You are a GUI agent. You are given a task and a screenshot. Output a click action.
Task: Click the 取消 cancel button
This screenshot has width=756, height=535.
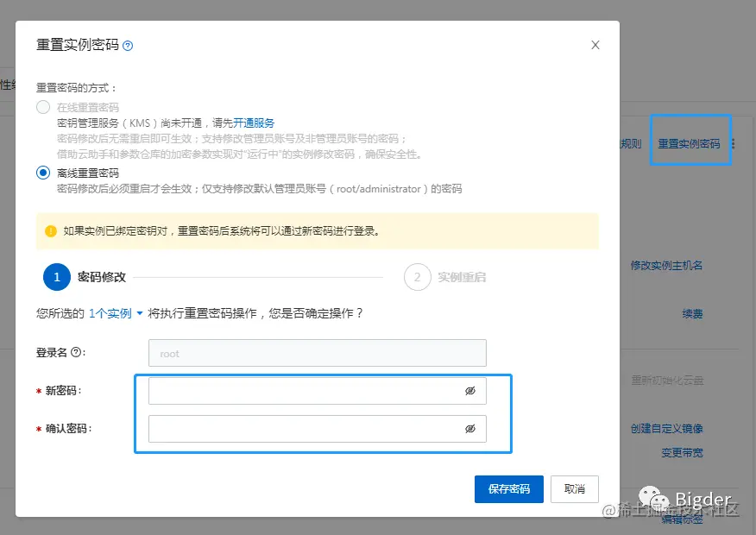tap(576, 489)
